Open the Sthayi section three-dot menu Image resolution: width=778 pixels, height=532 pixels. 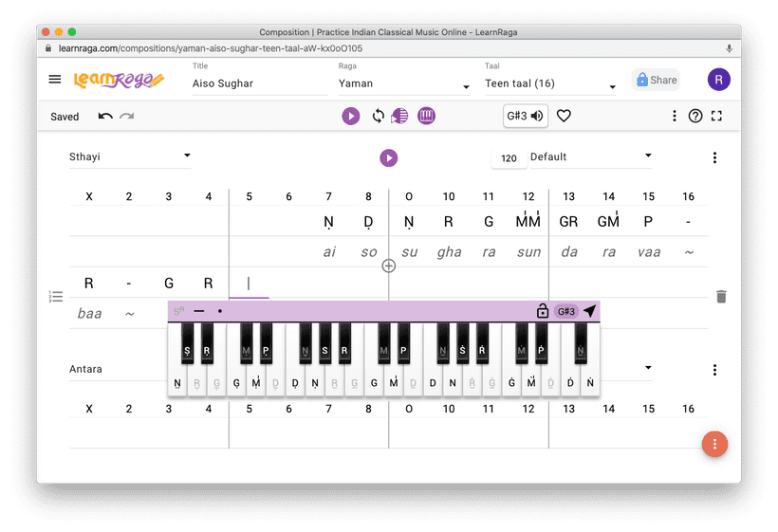point(714,157)
